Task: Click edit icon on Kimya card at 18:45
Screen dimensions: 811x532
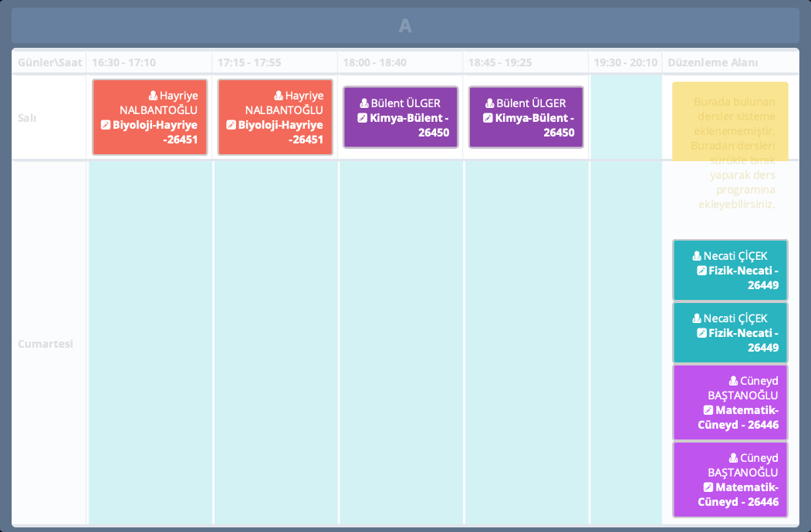Action: 488,118
